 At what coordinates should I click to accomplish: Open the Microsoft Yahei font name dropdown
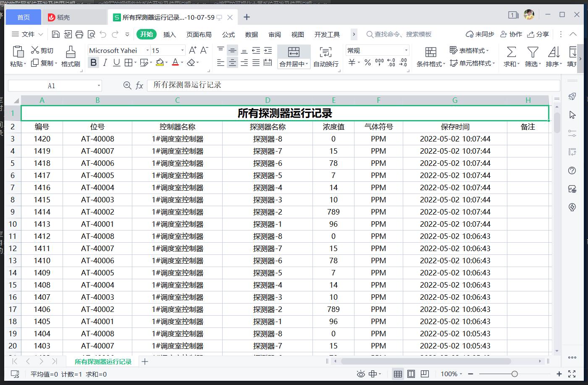click(x=147, y=50)
